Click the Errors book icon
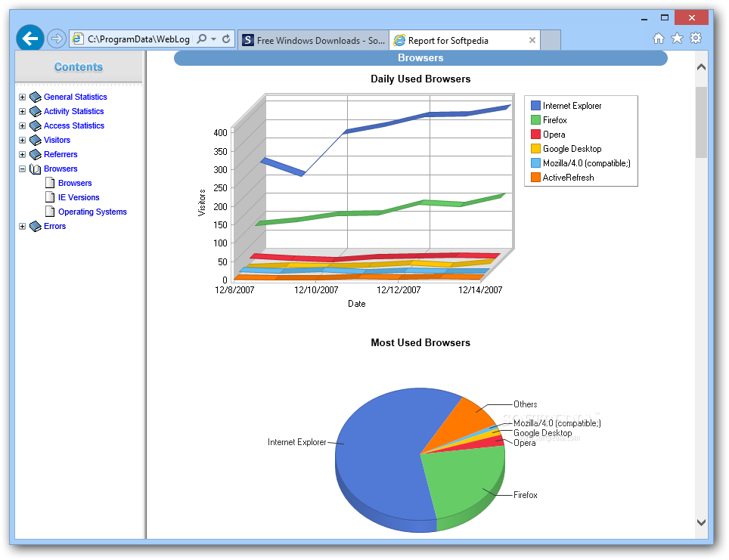The width and height of the screenshot is (729, 560). click(36, 226)
